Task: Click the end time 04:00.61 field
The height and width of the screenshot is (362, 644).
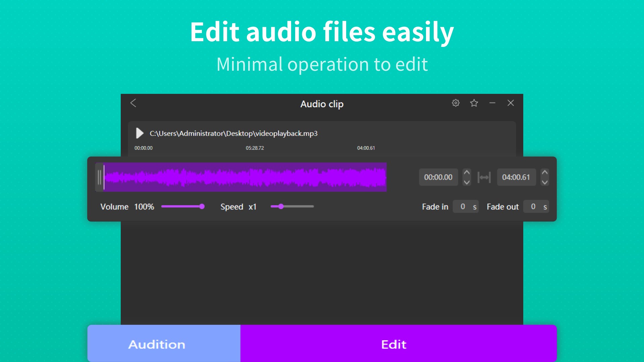Action: click(x=516, y=177)
